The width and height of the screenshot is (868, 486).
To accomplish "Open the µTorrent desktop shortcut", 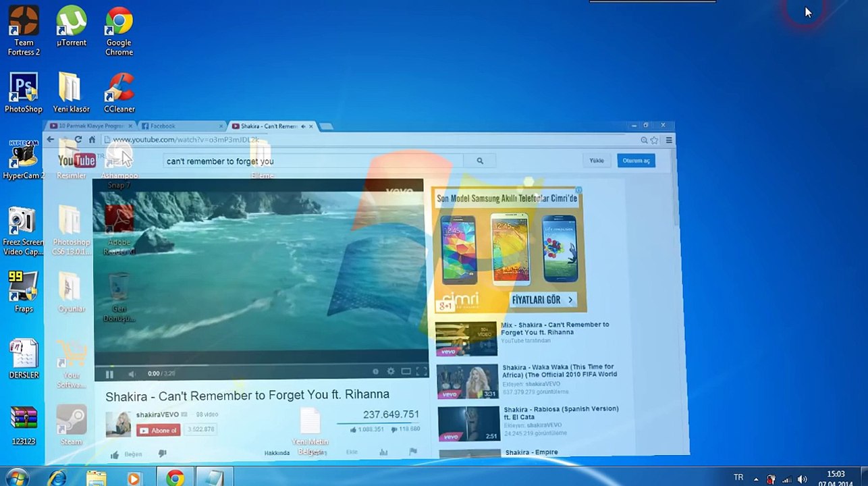I will point(71,27).
